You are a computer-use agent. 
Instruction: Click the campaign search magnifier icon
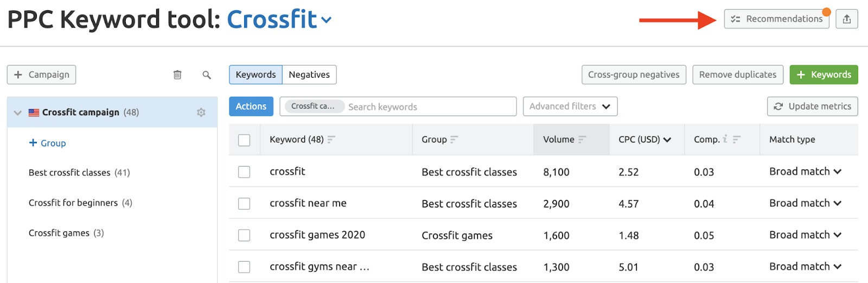click(207, 75)
